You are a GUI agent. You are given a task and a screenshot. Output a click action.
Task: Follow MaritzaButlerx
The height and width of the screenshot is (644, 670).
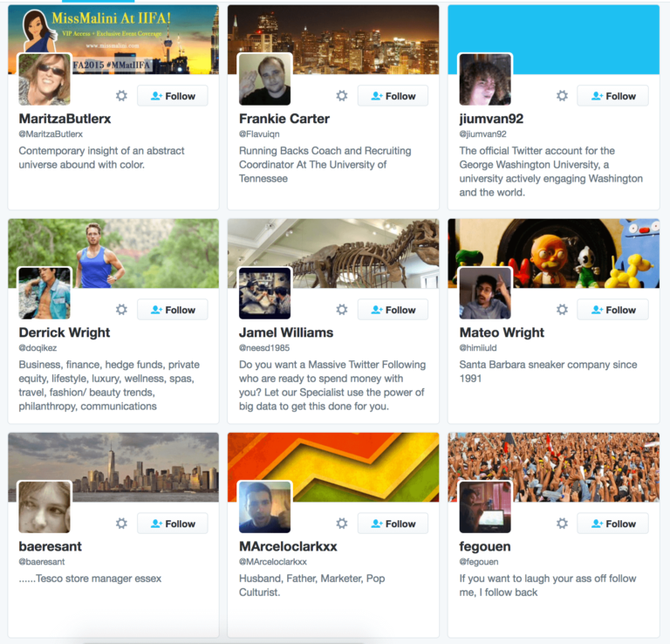(x=173, y=96)
